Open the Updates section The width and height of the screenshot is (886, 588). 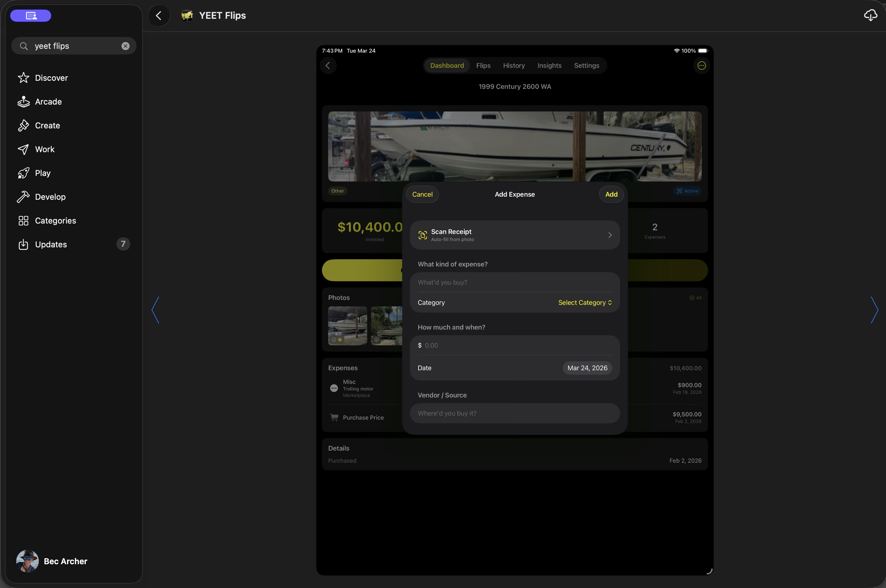pyautogui.click(x=74, y=245)
